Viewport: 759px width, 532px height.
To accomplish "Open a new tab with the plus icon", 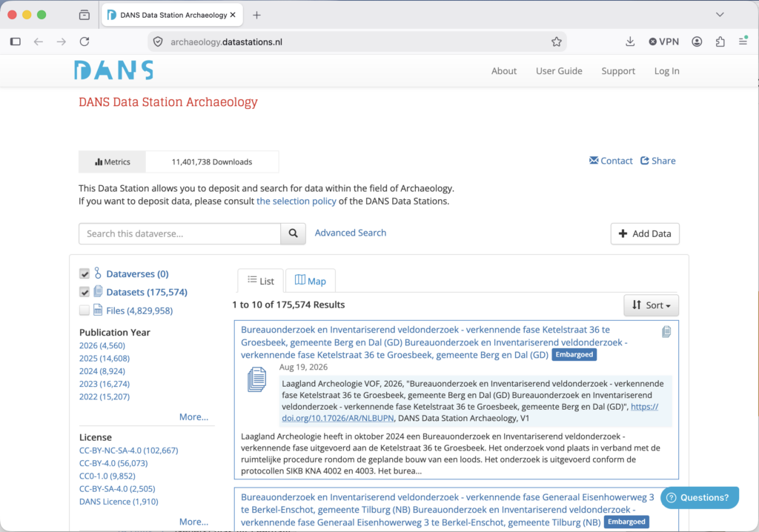I will [x=256, y=15].
